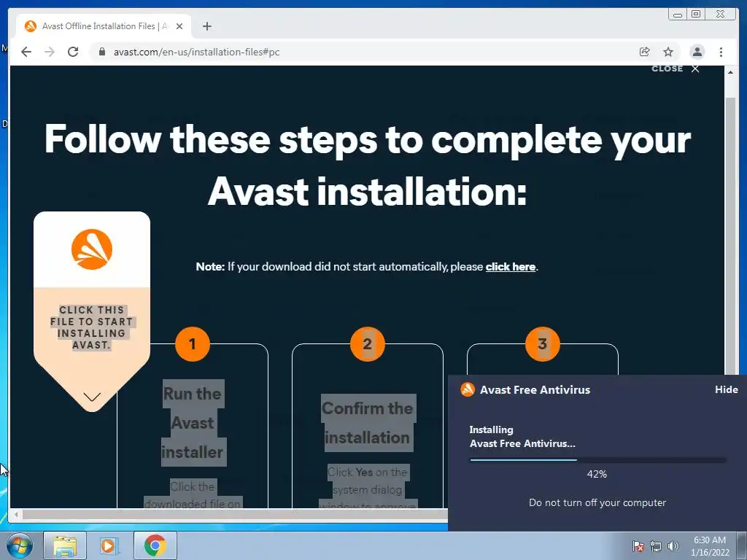Click 'Click this file to start installing Avast' text
The width and height of the screenshot is (747, 560).
pos(91,327)
